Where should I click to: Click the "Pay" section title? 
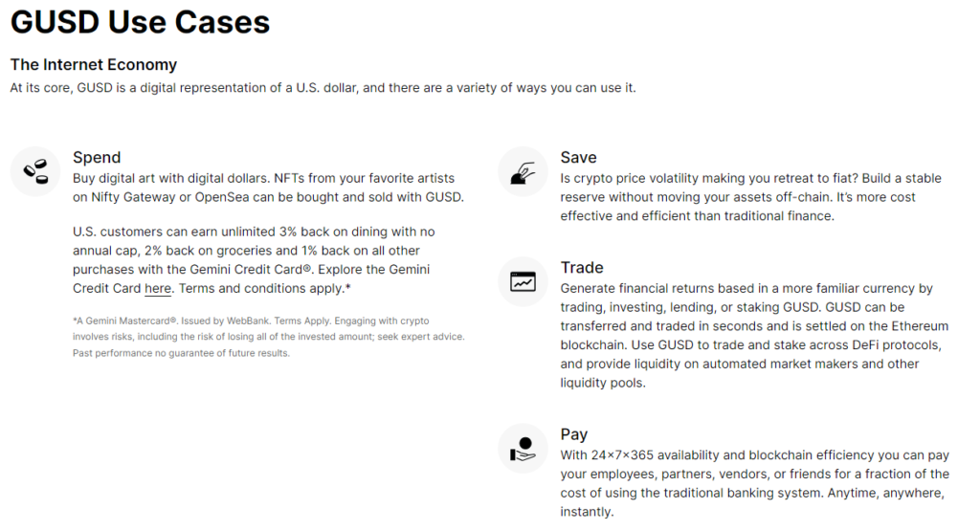574,434
